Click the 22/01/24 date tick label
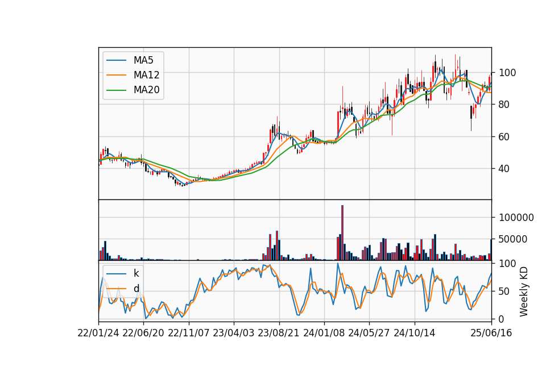This screenshot has width=546, height=392. pyautogui.click(x=98, y=333)
